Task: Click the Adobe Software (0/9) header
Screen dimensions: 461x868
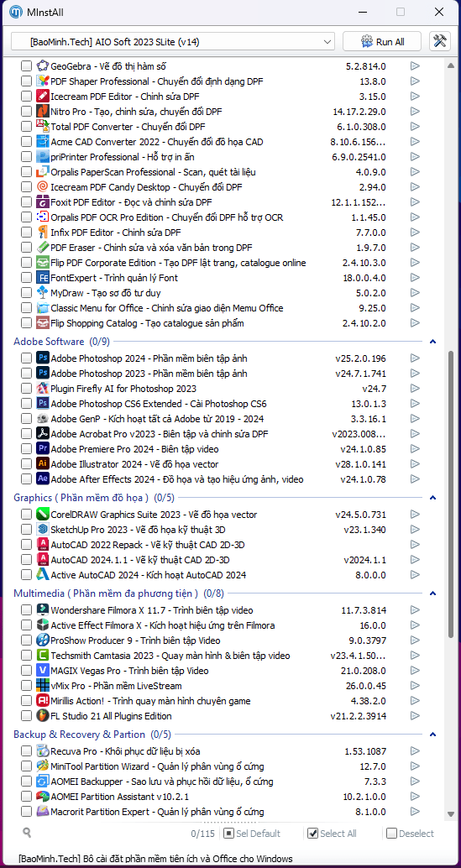Action: (61, 342)
